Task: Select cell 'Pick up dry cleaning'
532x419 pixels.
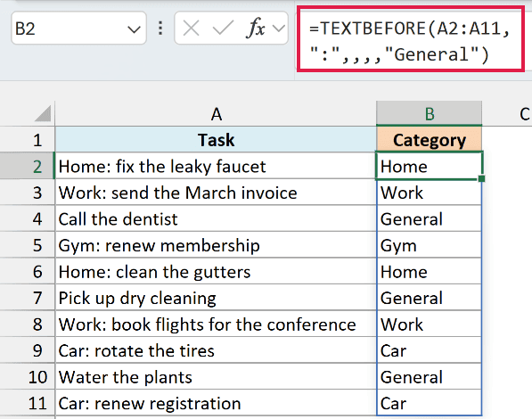Action: pos(216,298)
